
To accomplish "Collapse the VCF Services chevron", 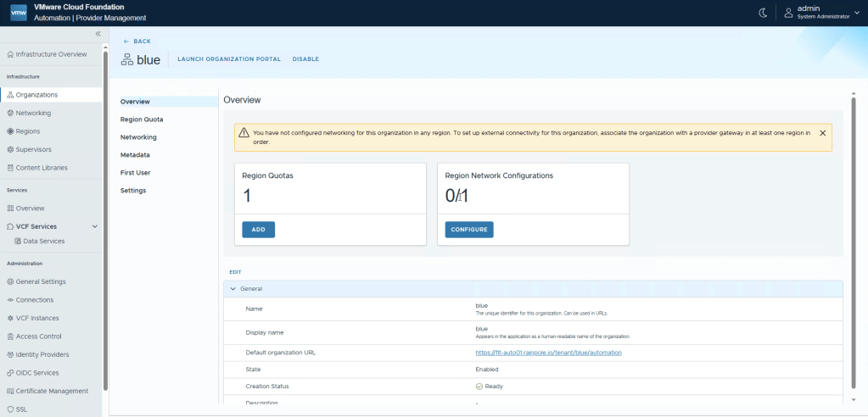I will 94,226.
